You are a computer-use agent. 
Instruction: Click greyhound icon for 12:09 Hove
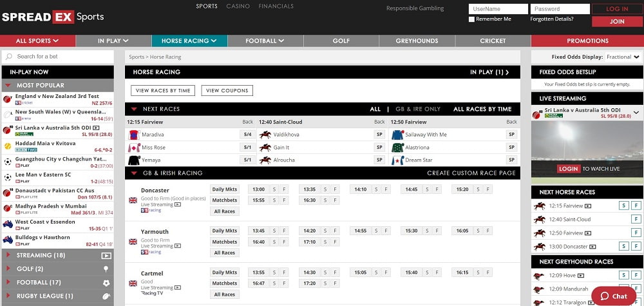(x=538, y=276)
